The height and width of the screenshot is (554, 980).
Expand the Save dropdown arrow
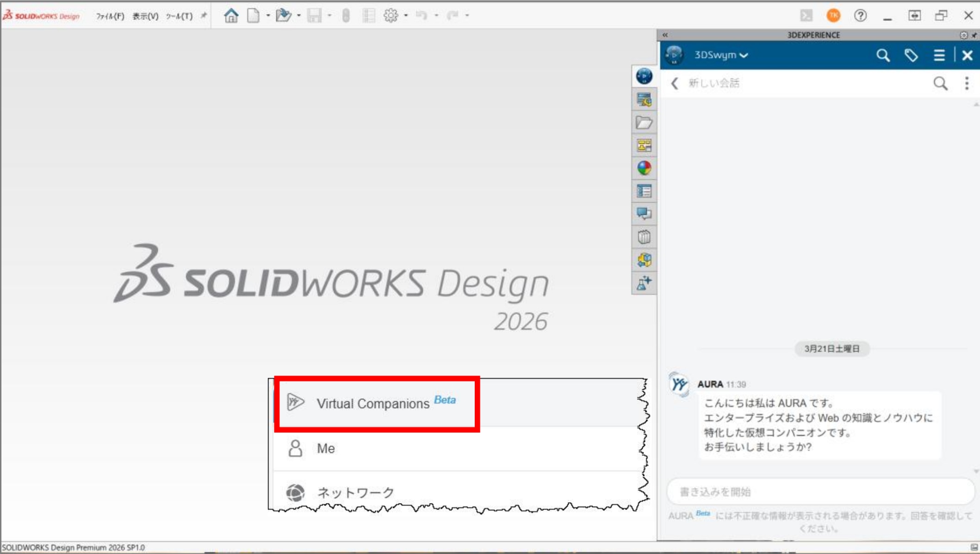point(329,16)
